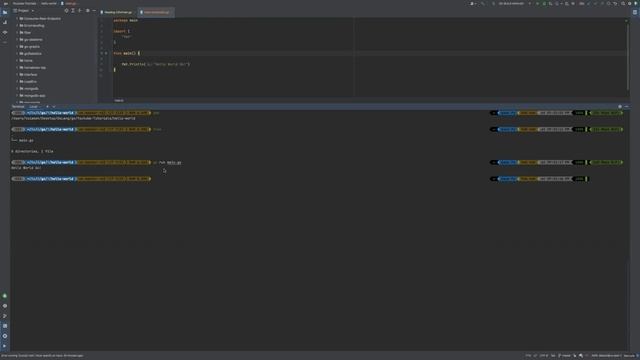Screen dimensions: 640x360
Task: Switch to the first editor tab
Action: (x=117, y=12)
